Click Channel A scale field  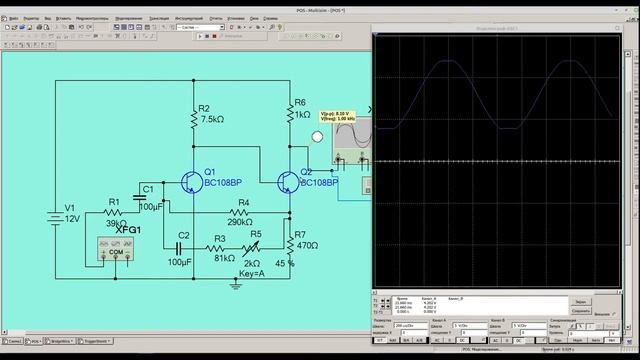tap(470, 326)
